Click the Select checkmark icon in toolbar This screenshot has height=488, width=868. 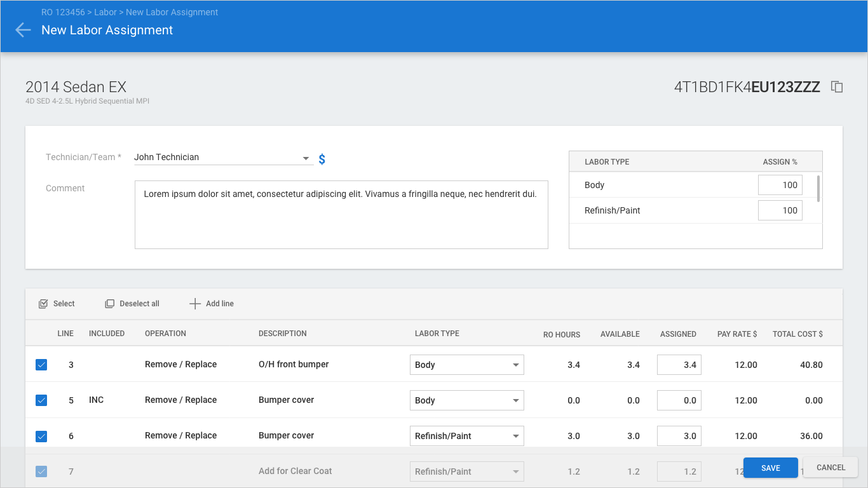click(x=43, y=304)
